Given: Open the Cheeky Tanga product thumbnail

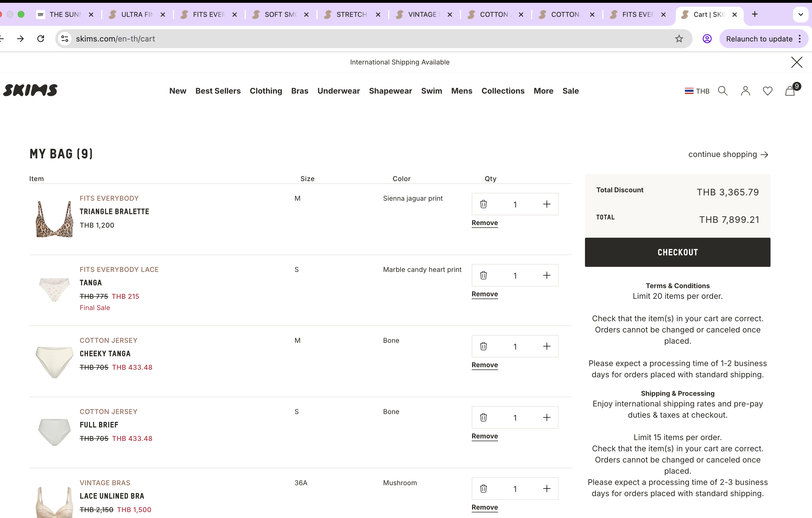Looking at the screenshot, I should click(x=54, y=362).
